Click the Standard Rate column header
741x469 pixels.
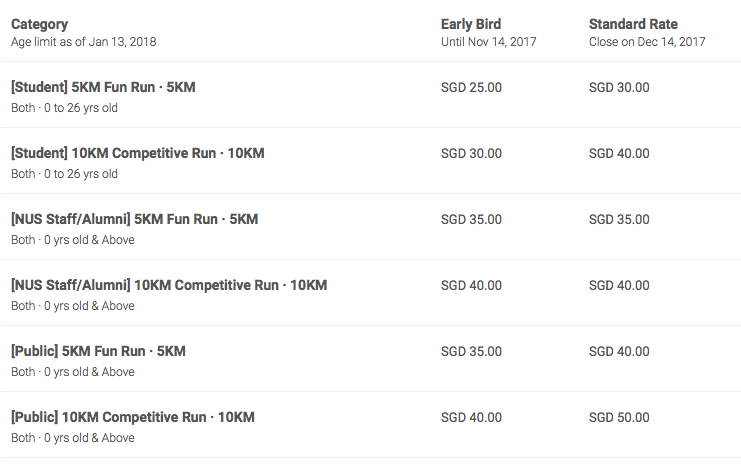pos(633,24)
